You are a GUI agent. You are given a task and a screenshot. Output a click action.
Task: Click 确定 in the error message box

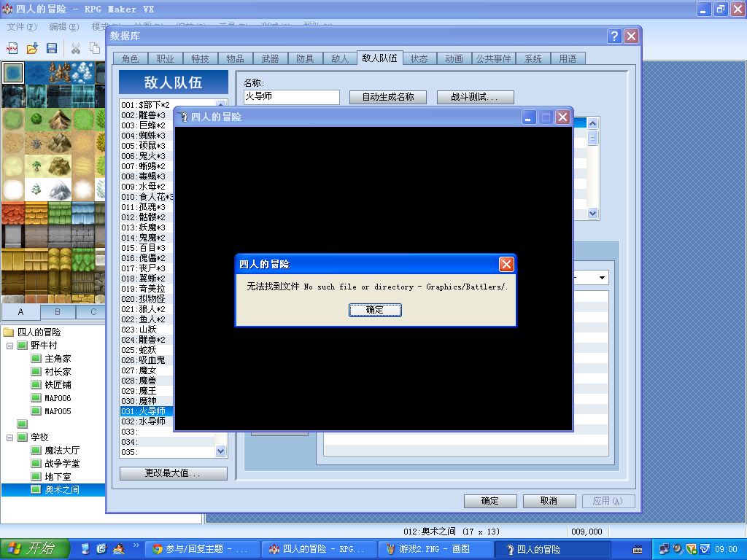375,310
